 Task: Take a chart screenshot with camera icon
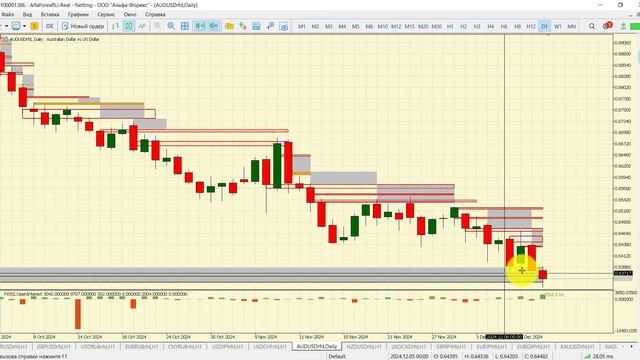pyautogui.click(x=284, y=26)
